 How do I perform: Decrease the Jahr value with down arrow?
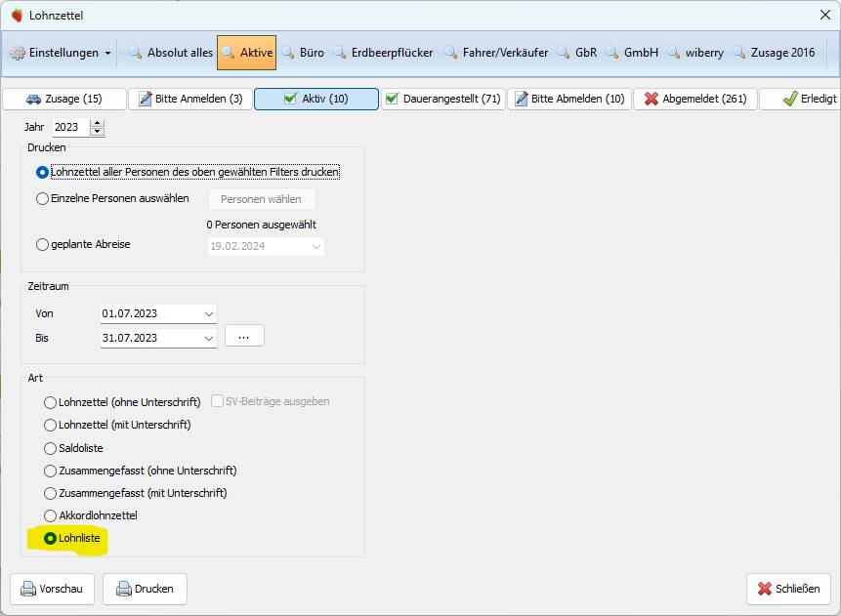tap(97, 132)
